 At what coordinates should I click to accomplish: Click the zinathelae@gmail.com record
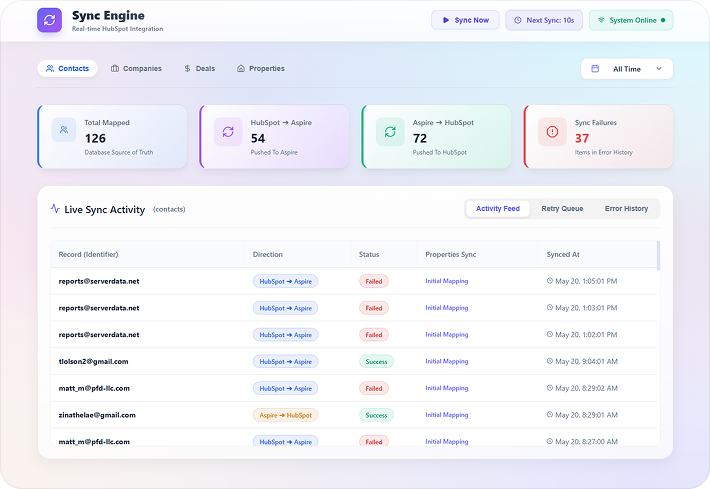(97, 415)
